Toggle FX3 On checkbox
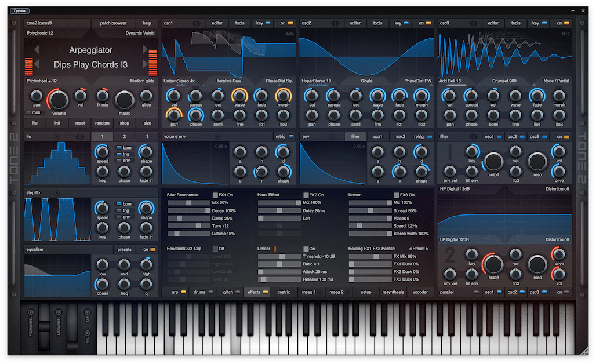The width and height of the screenshot is (596, 364). click(x=397, y=195)
